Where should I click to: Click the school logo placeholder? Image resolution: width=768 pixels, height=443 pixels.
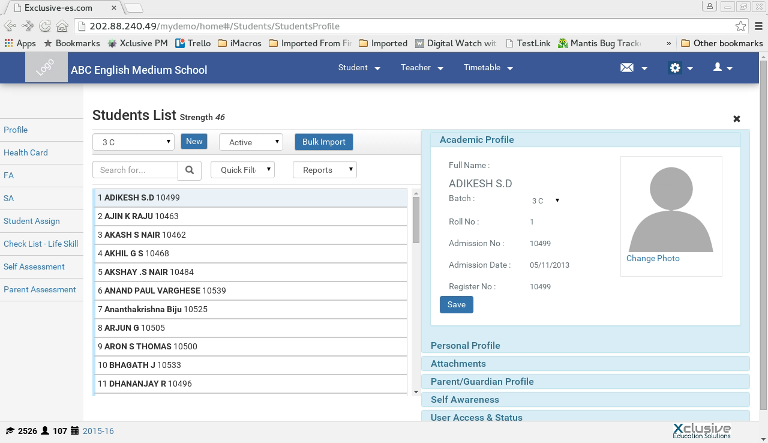point(44,69)
